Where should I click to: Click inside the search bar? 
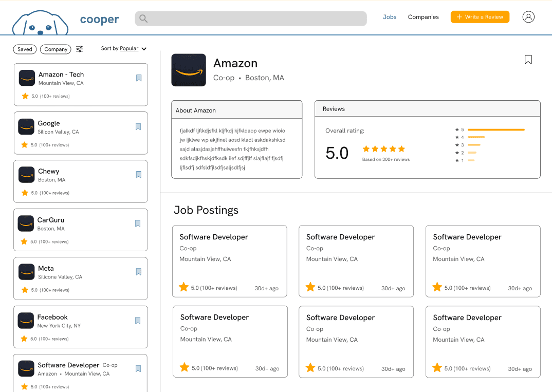251,18
